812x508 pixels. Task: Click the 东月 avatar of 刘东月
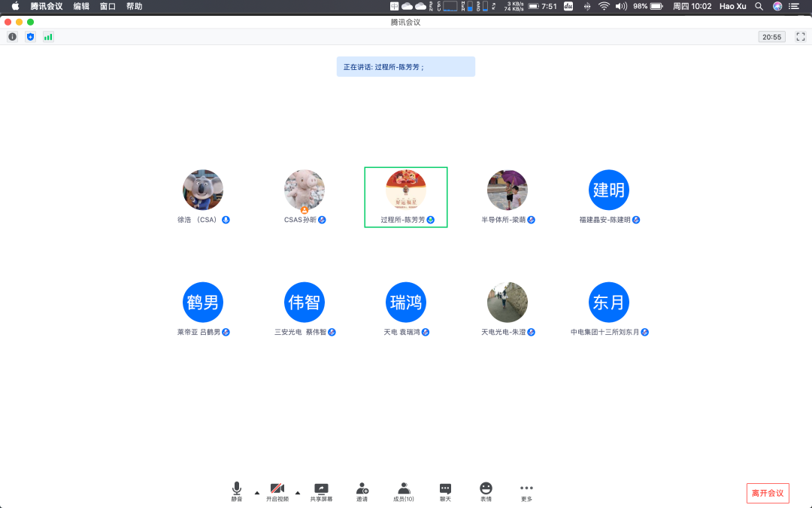click(609, 303)
